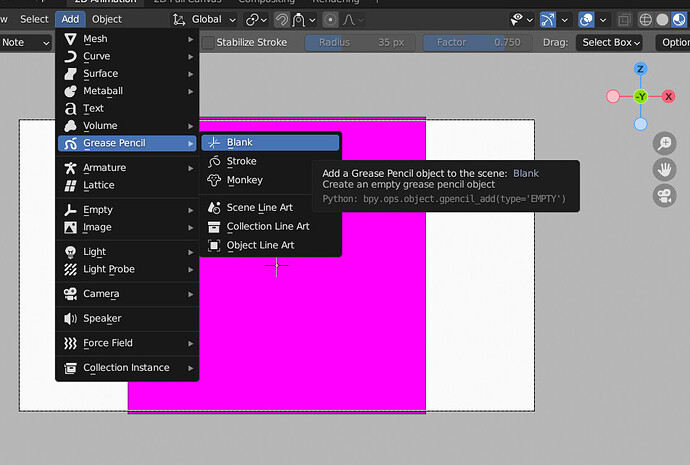Expand the Camera submenu
Viewport: 690px width, 465px height.
pyautogui.click(x=127, y=294)
